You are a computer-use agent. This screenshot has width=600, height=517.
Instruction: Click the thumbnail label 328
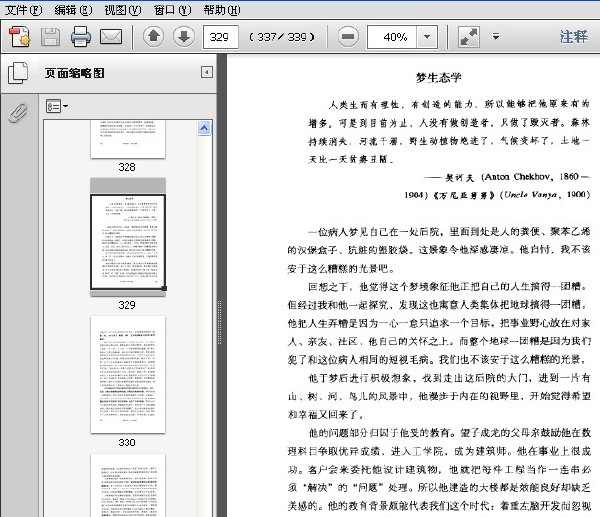(x=127, y=167)
